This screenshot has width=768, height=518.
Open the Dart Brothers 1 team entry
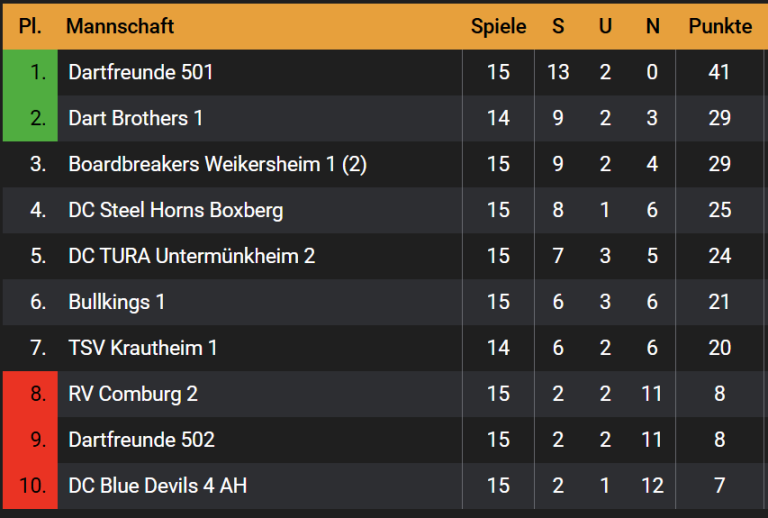[135, 118]
